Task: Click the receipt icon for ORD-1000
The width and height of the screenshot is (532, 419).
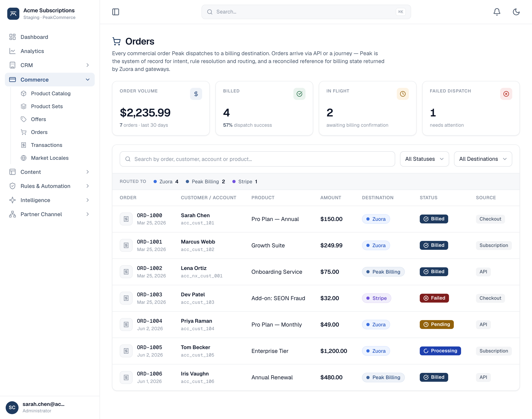Action: 126,219
